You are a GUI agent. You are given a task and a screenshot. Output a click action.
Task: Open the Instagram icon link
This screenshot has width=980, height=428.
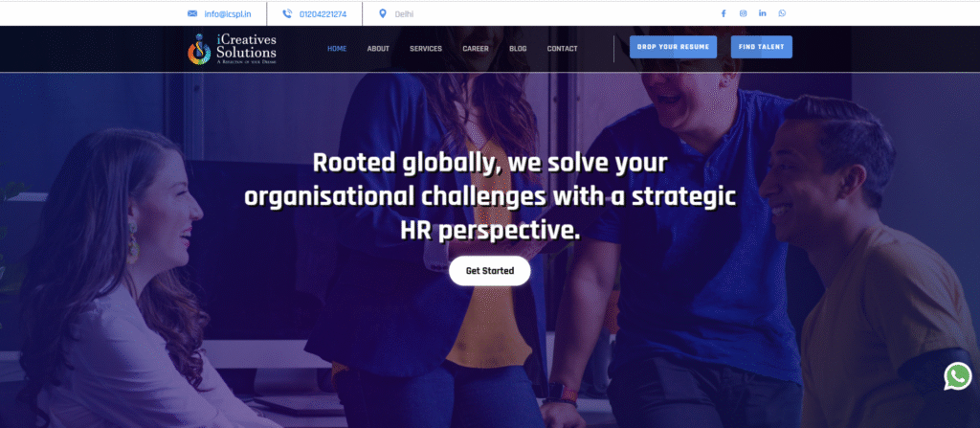tap(743, 13)
